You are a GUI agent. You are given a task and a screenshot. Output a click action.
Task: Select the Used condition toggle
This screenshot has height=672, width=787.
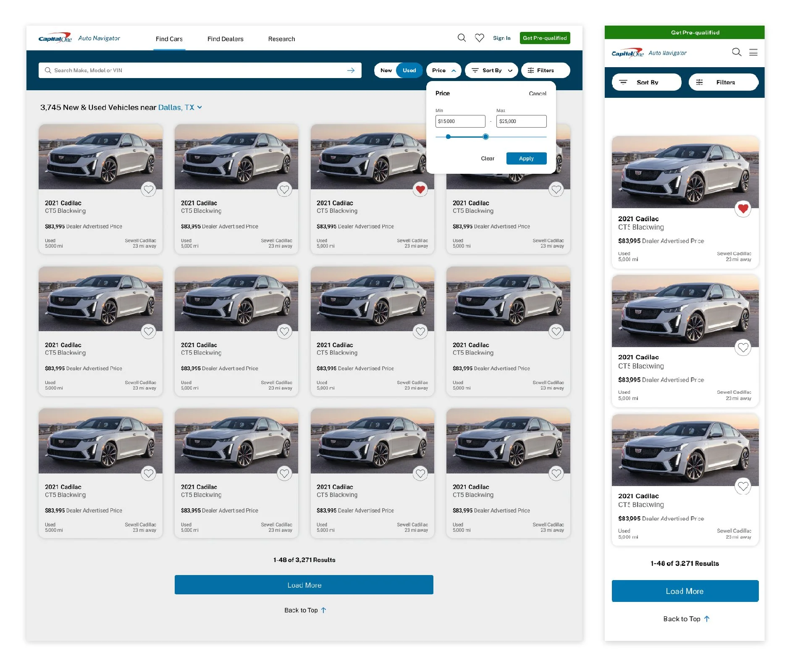tap(409, 71)
